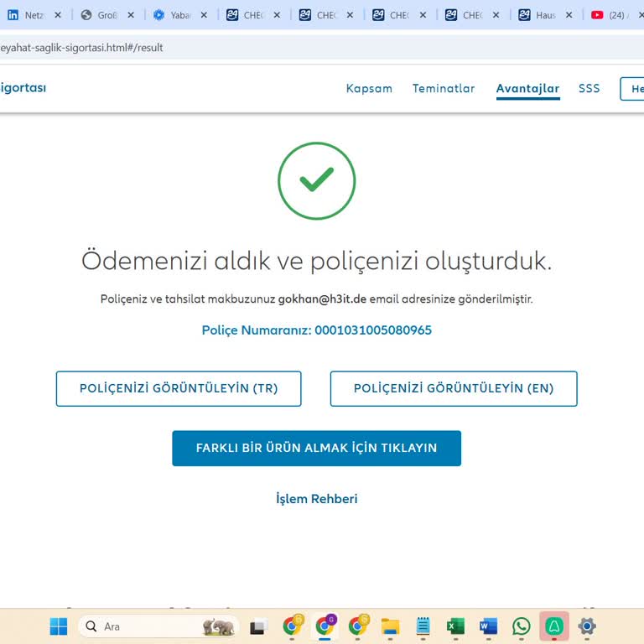Open Word from the taskbar
This screenshot has height=644, width=644.
[x=488, y=626]
